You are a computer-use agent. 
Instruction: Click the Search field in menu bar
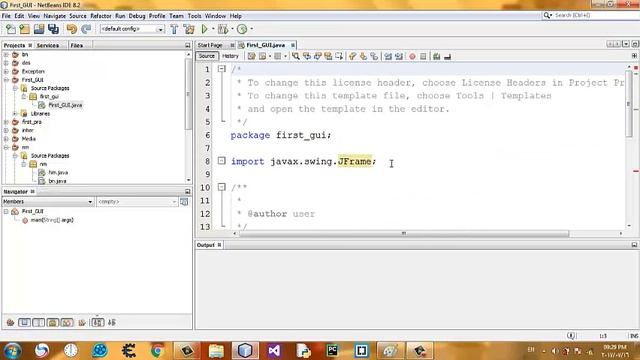(590, 15)
